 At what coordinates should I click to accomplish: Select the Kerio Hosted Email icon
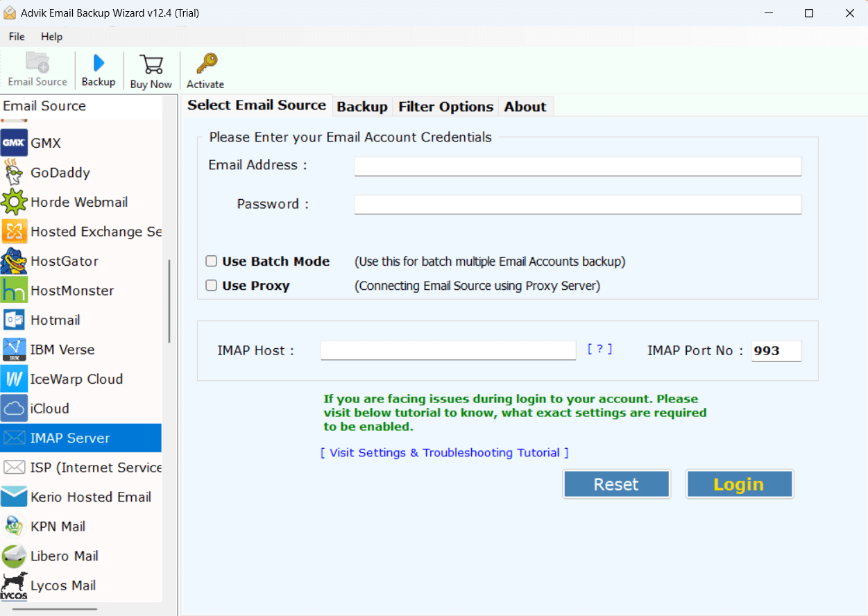pos(14,497)
